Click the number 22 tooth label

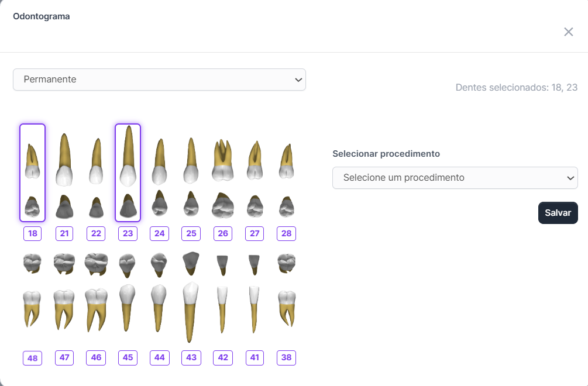coord(96,234)
